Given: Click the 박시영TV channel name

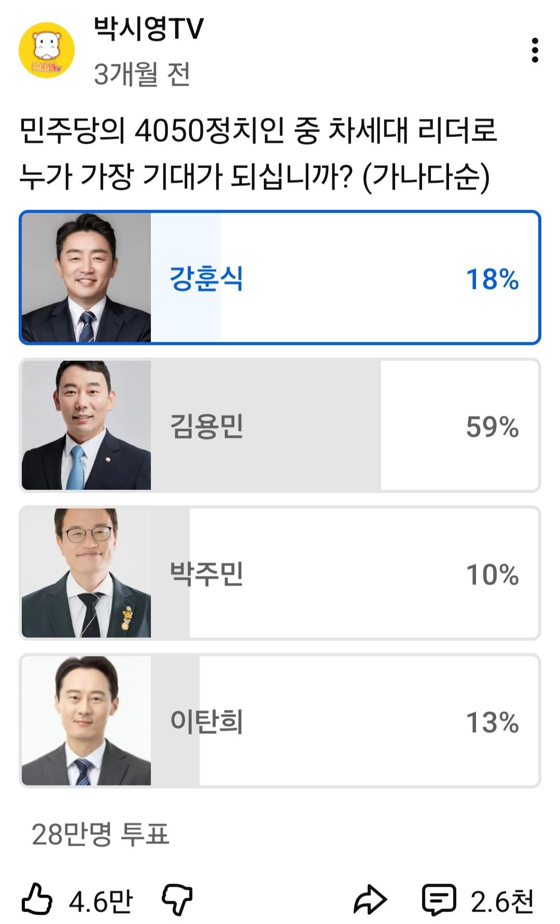Looking at the screenshot, I should point(149,29).
